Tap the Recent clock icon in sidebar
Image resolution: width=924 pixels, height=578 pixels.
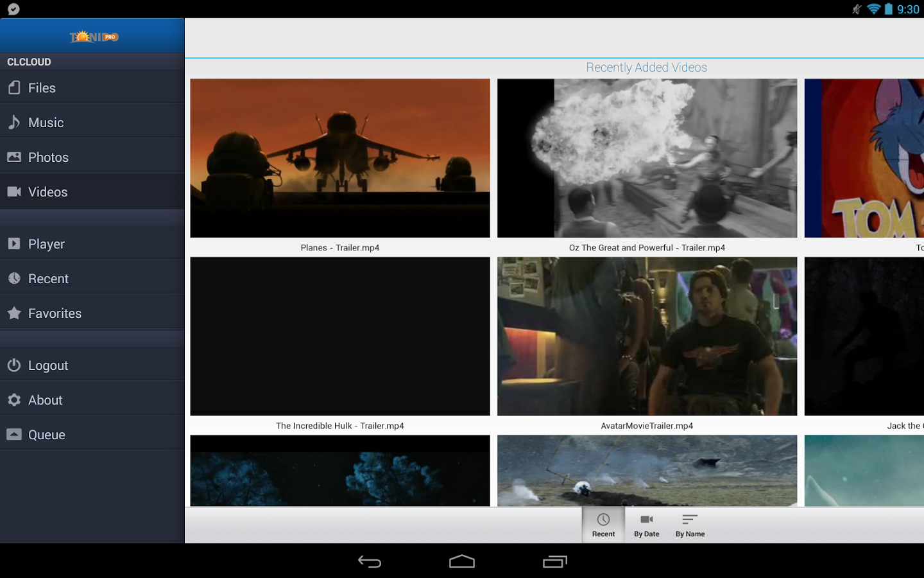coord(14,278)
